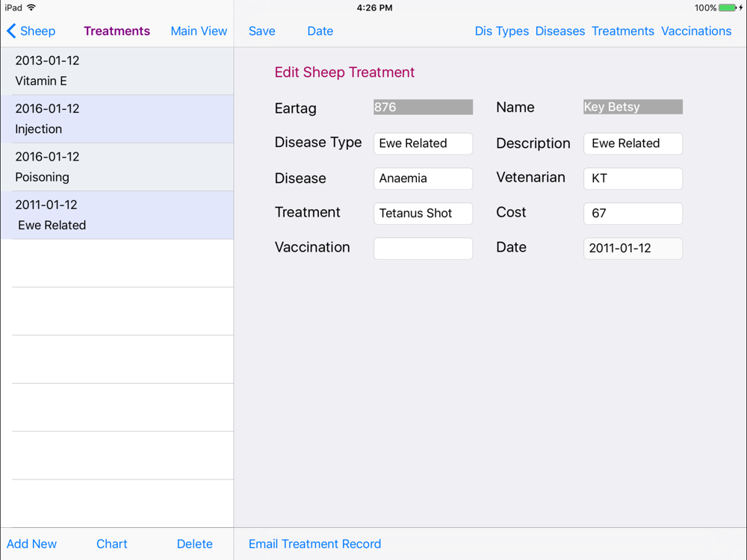Viewport: 747px width, 560px height.
Task: Select the 2011-01-12 Ewe Related entry
Action: pyautogui.click(x=117, y=215)
